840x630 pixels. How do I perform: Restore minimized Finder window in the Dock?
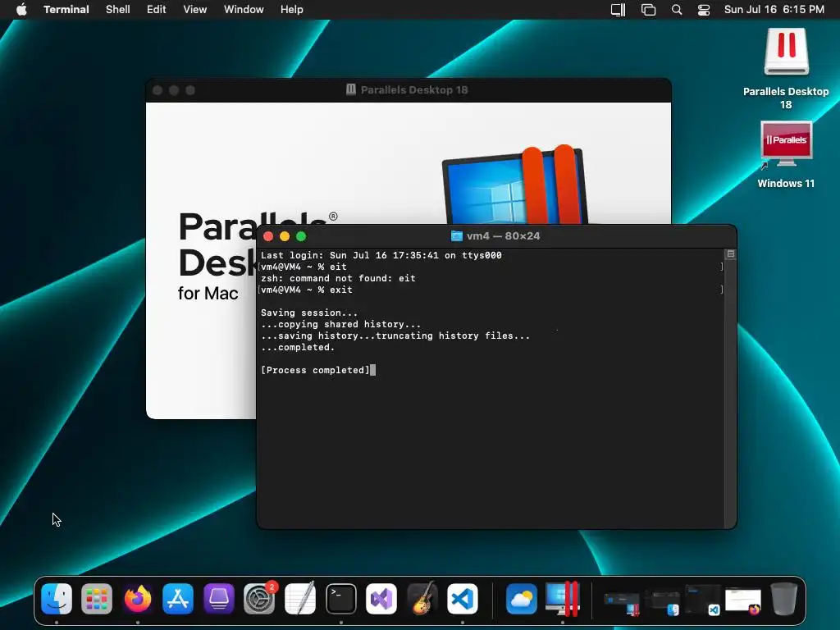(662, 602)
